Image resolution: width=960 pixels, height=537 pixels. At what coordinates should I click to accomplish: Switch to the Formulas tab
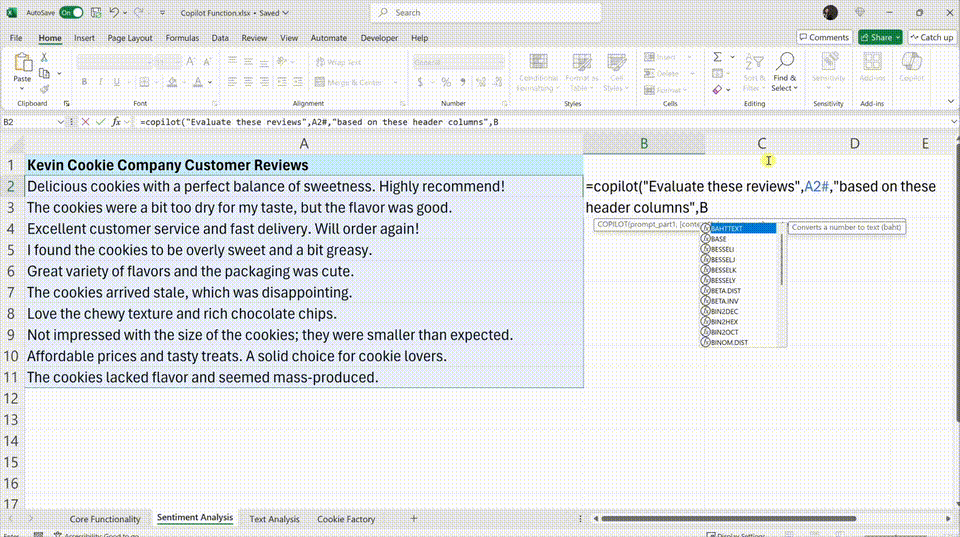[x=182, y=38]
